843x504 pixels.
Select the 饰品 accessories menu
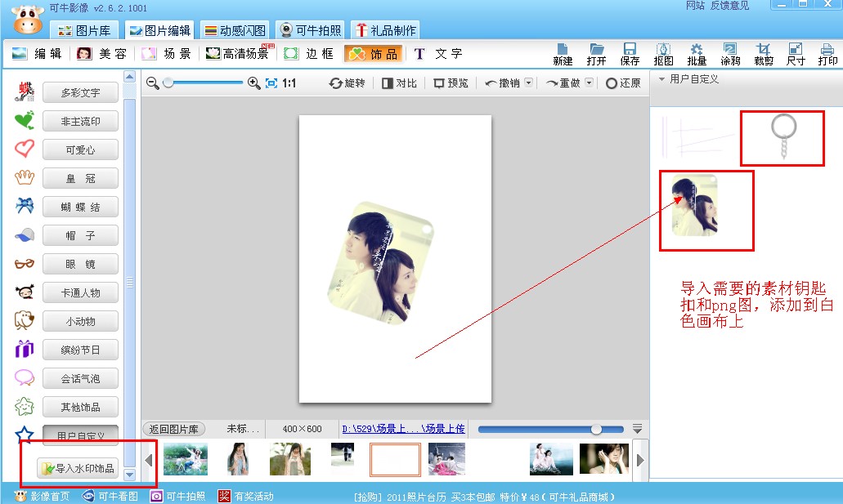(373, 54)
